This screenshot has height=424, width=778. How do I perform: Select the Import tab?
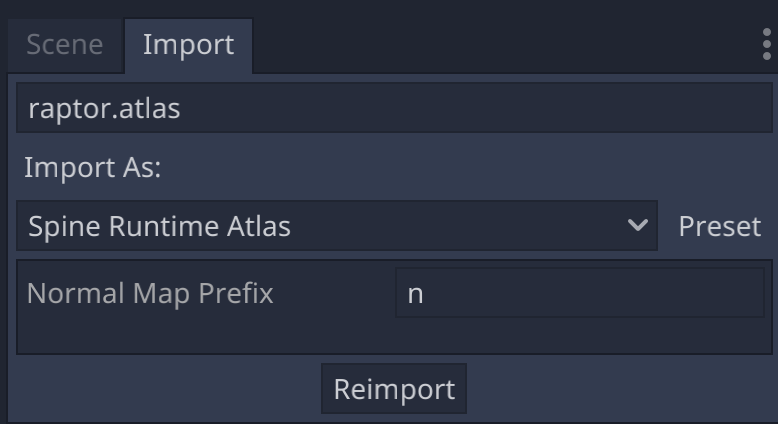188,45
